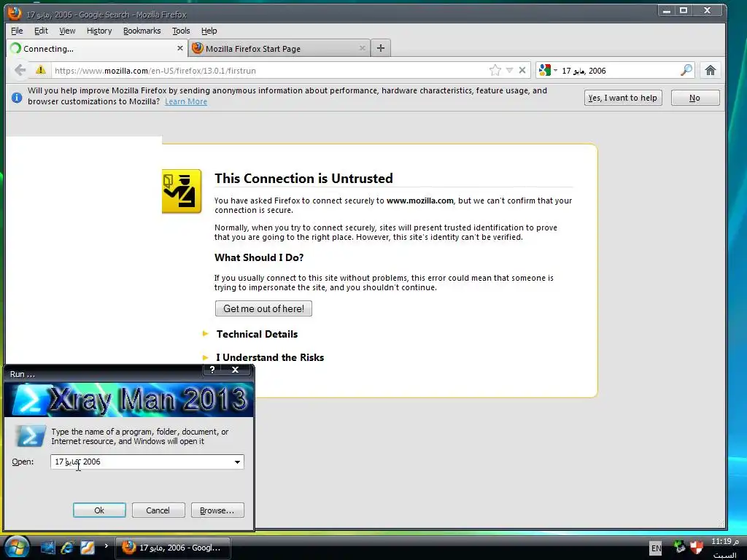
Task: Go back with the Firefox back arrow
Action: point(20,71)
